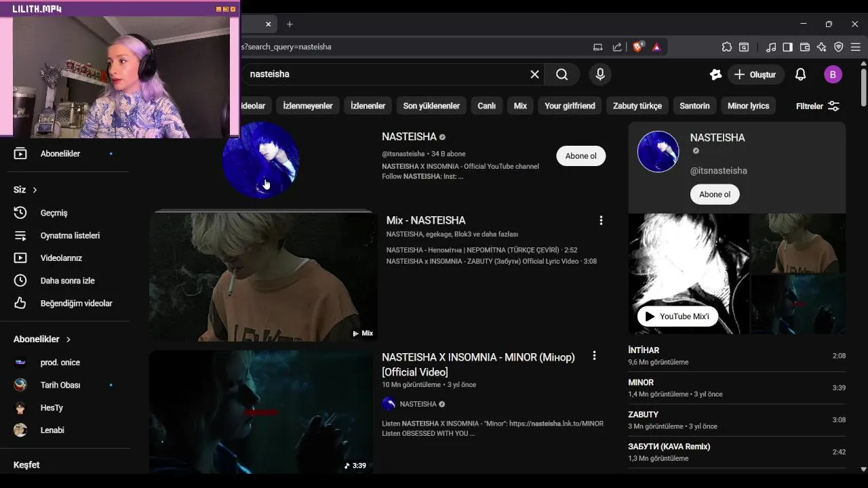Close the current browser tab
Viewport: 868px width, 488px height.
[268, 24]
